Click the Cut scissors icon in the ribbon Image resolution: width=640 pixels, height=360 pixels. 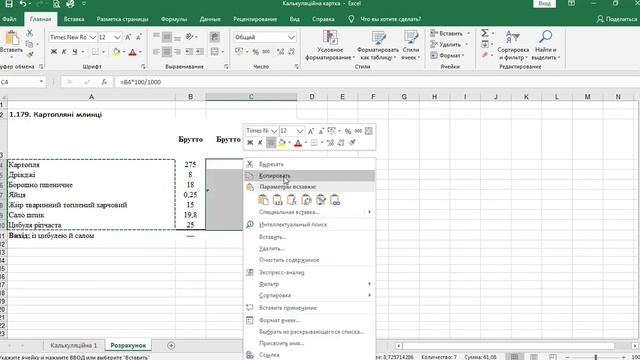(x=29, y=33)
